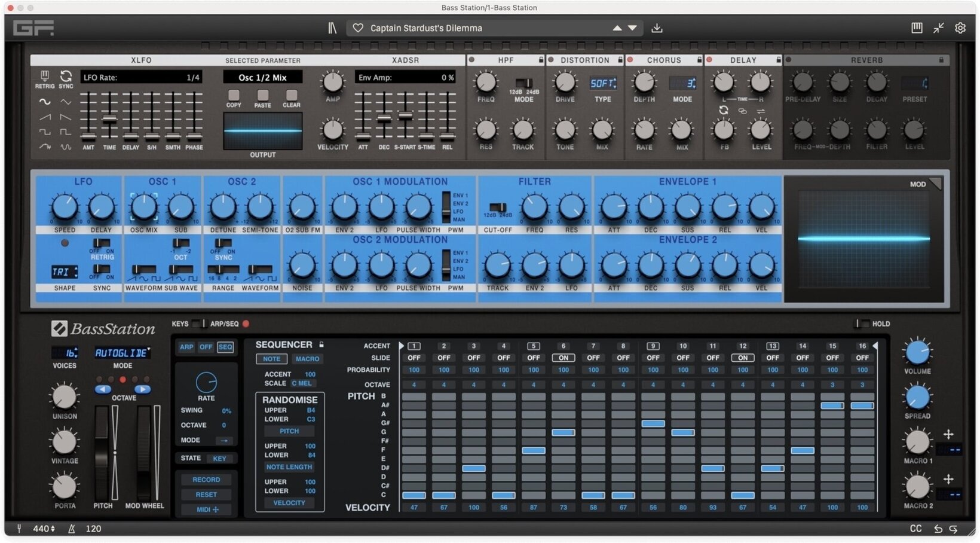The width and height of the screenshot is (980, 543).
Task: Click the save preset download icon
Action: tap(657, 28)
